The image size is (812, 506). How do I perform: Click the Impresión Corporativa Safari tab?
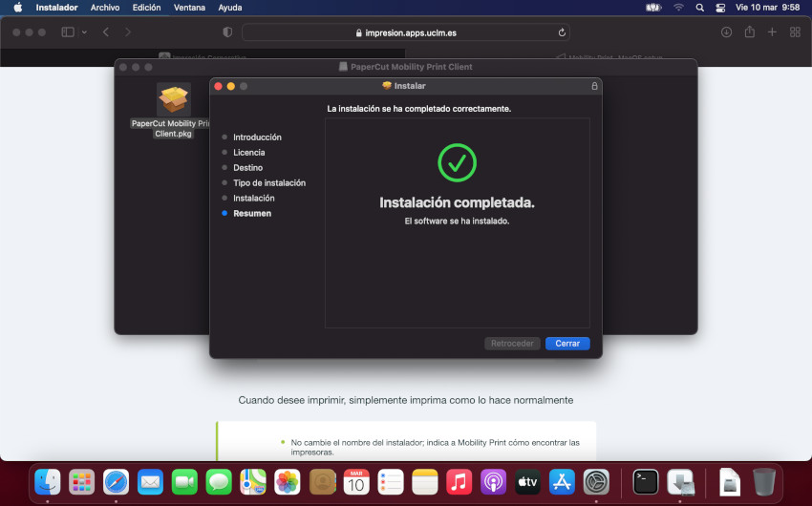203,56
